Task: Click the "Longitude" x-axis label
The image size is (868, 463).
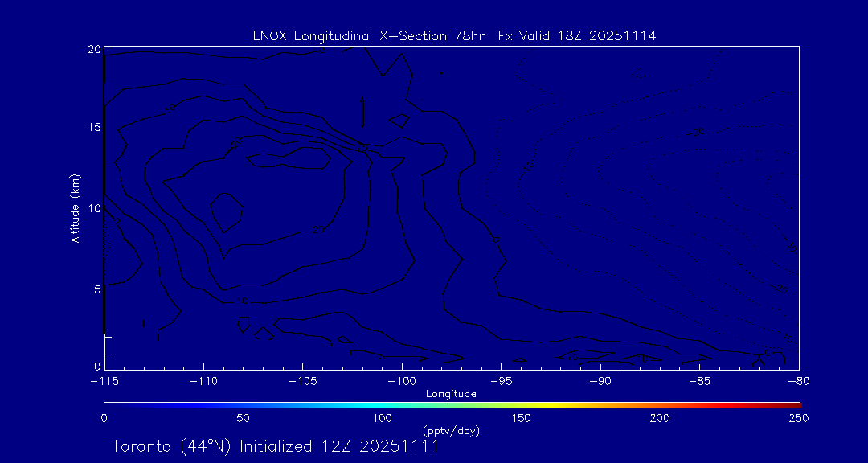Action: [x=451, y=394]
